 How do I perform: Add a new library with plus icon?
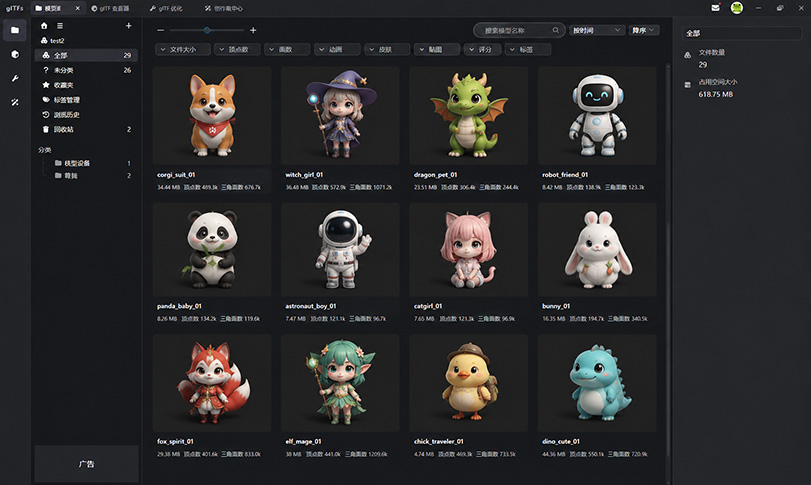click(x=128, y=25)
